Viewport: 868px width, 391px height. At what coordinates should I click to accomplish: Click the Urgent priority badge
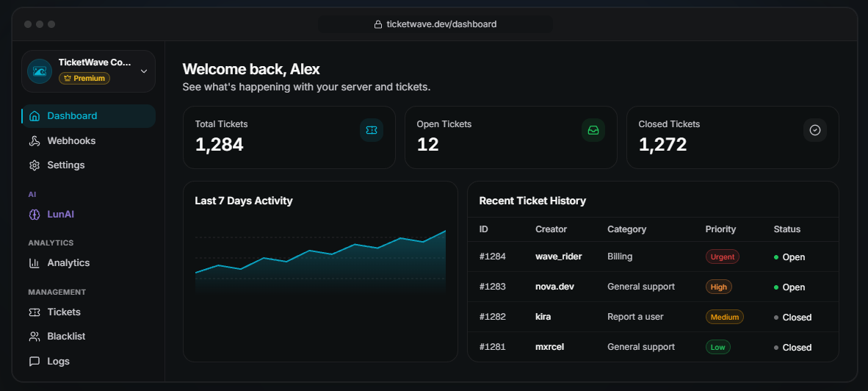(x=723, y=257)
